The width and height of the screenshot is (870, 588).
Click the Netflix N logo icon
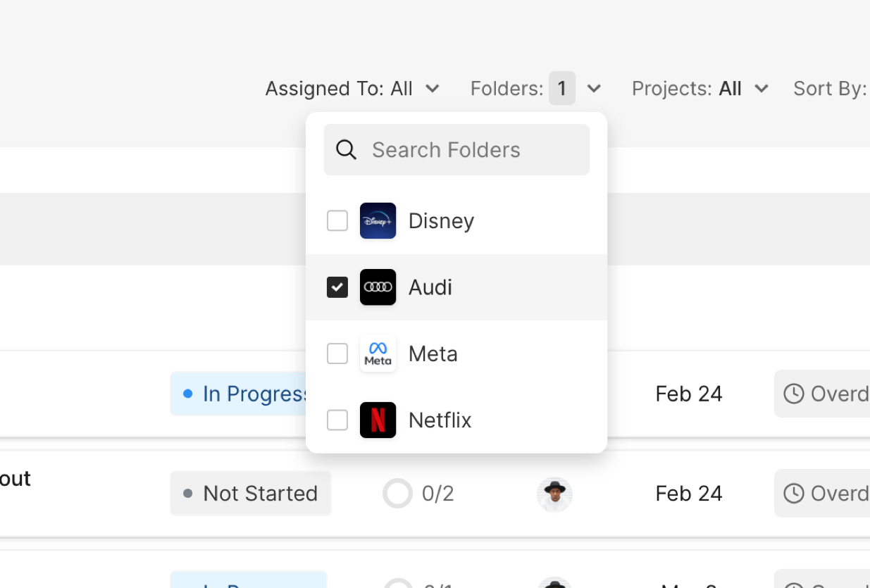click(x=378, y=420)
